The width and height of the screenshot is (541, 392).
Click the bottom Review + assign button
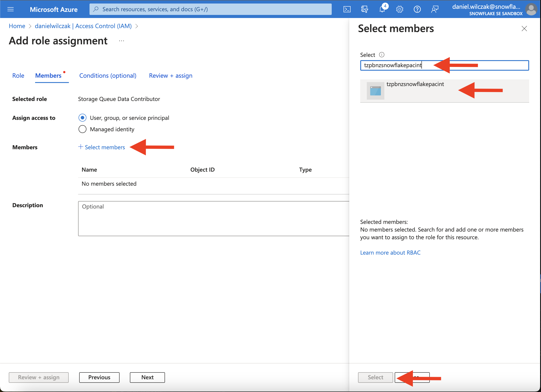coord(39,377)
